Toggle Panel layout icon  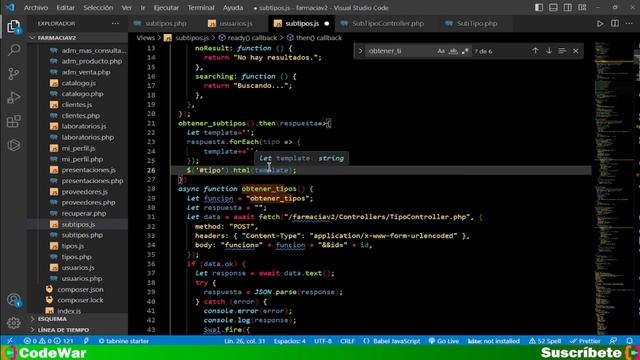(553, 8)
